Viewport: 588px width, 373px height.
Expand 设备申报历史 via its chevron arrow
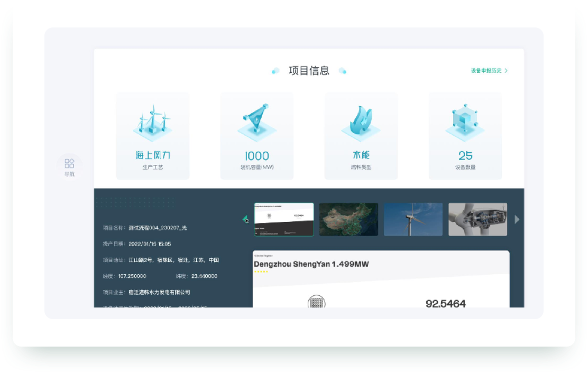(x=506, y=70)
